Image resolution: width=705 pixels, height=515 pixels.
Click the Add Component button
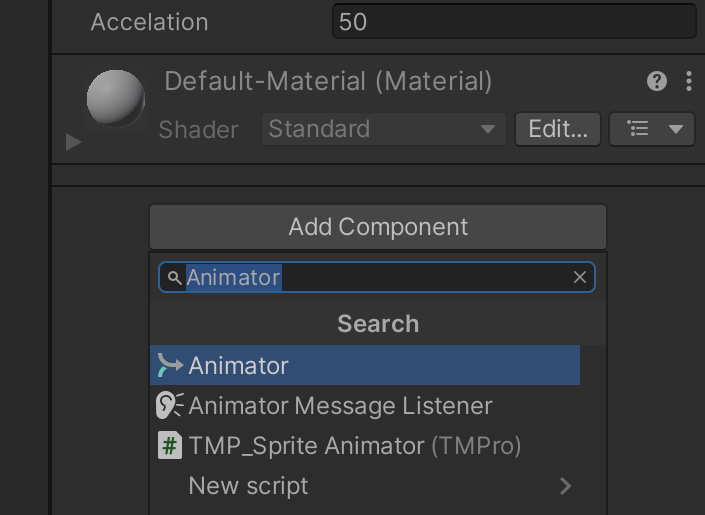pos(378,227)
